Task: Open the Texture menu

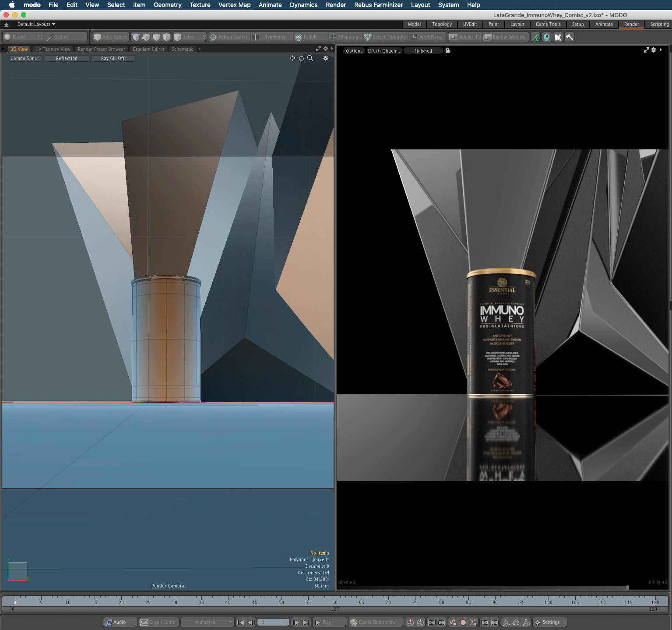Action: point(200,5)
